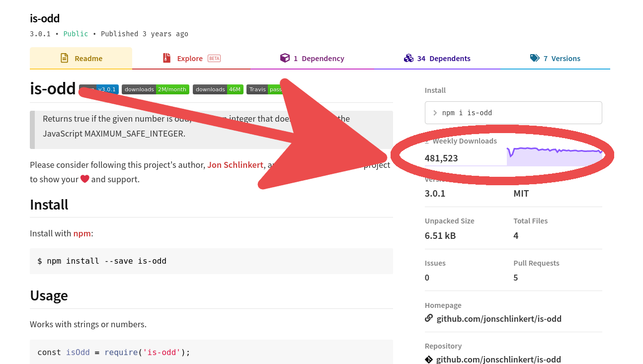This screenshot has height=364, width=643.
Task: Open the 7 Versions tab
Action: pyautogui.click(x=555, y=58)
